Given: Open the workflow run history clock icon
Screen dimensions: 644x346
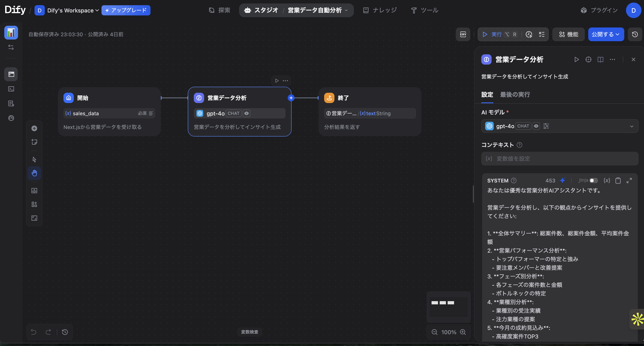Looking at the screenshot, I should tap(529, 34).
